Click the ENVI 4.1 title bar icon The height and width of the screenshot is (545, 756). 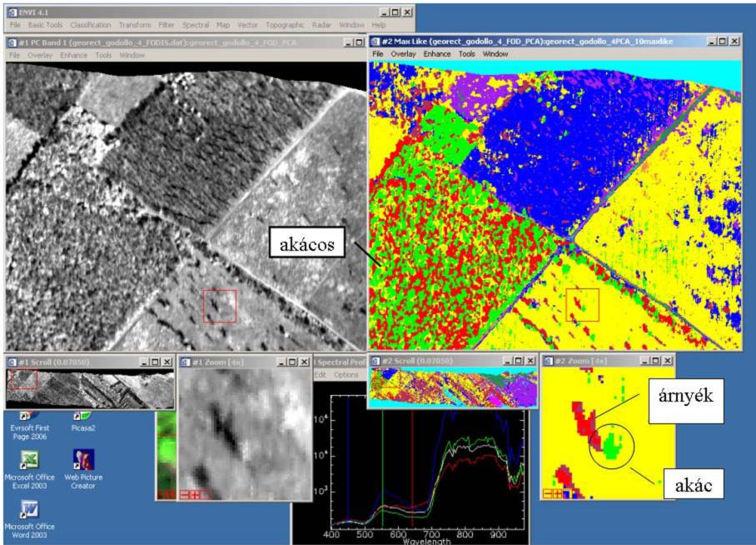coord(12,12)
